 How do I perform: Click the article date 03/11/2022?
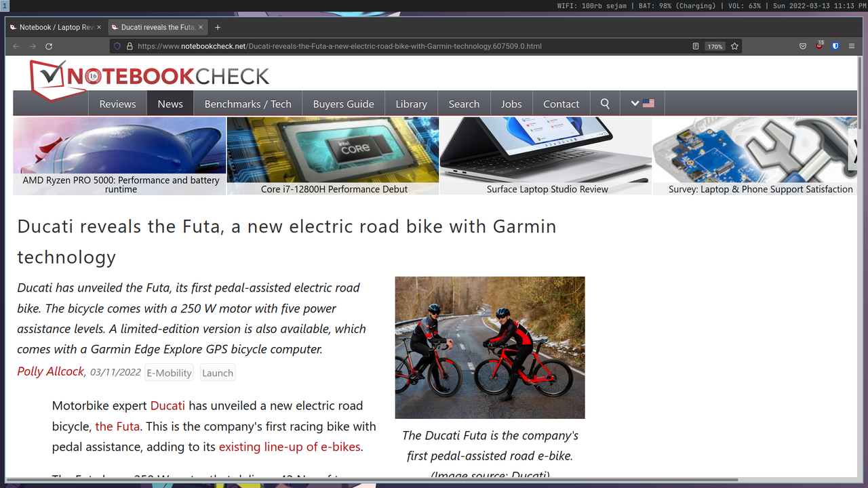[x=115, y=372]
